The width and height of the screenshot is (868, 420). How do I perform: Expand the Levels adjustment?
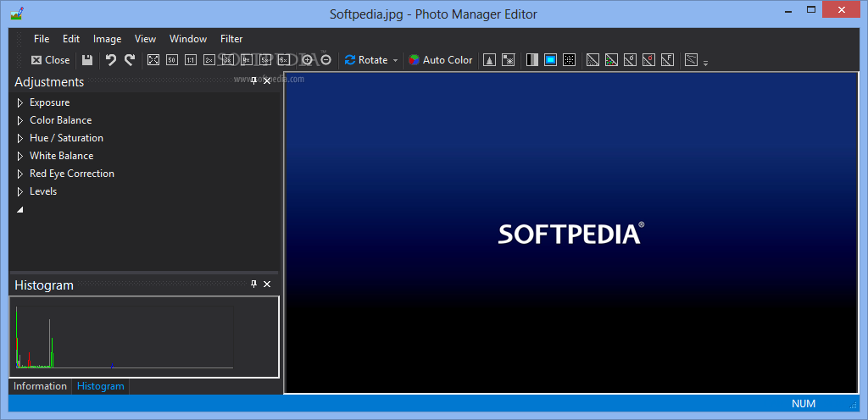click(x=20, y=191)
